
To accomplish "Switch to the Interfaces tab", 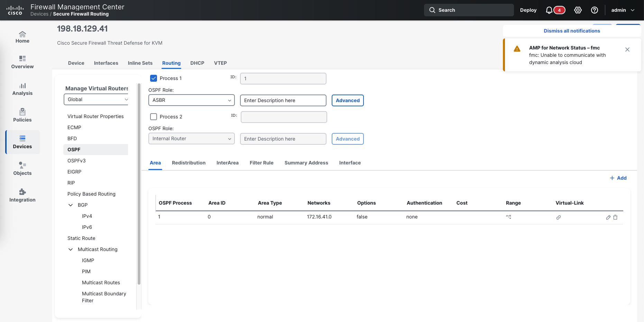I will pos(106,63).
